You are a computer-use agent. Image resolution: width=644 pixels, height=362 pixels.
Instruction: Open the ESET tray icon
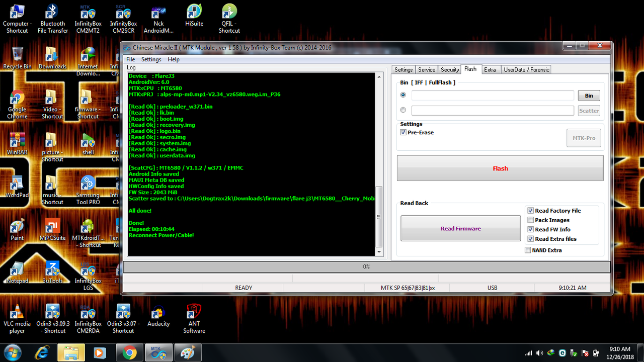562,353
